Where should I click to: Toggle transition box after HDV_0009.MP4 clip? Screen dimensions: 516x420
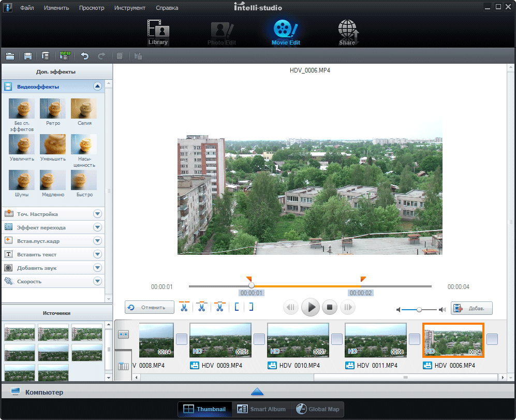tap(259, 339)
